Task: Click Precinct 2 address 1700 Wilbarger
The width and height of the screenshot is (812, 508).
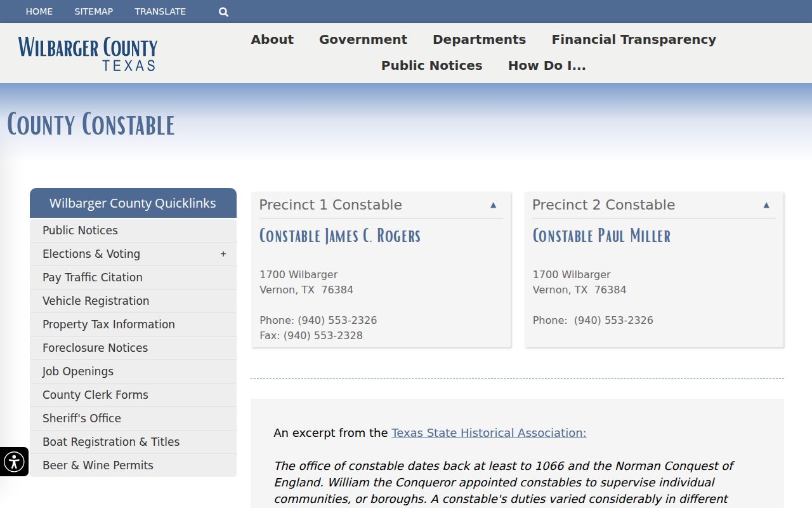Action: [x=572, y=274]
